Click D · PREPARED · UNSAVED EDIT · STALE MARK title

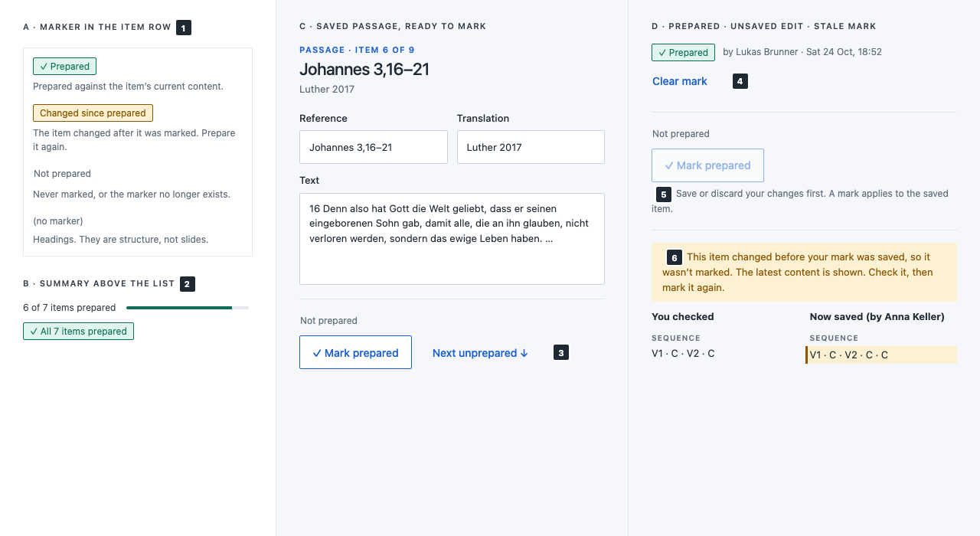click(764, 26)
